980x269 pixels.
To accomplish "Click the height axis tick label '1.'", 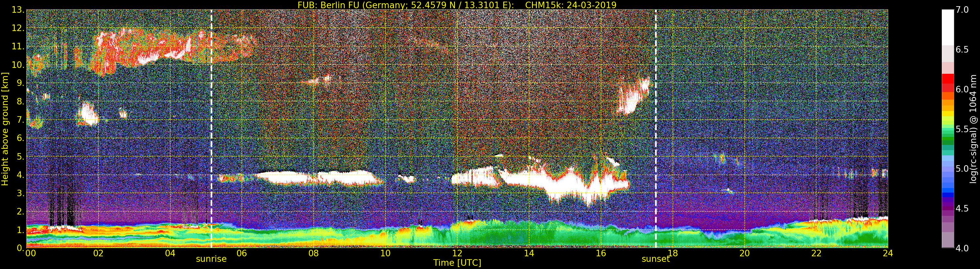I will tap(20, 230).
